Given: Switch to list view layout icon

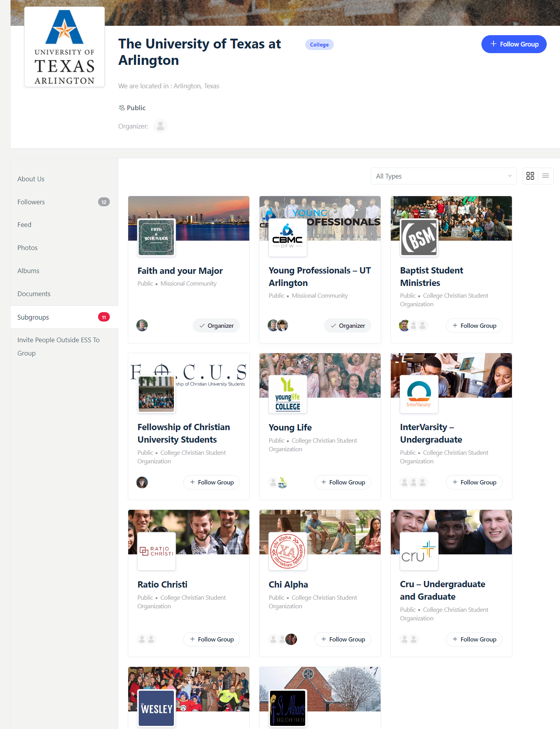Looking at the screenshot, I should 546,176.
